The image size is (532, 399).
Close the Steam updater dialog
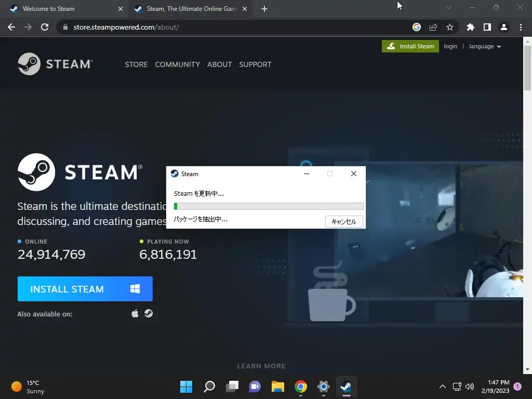[x=353, y=174]
